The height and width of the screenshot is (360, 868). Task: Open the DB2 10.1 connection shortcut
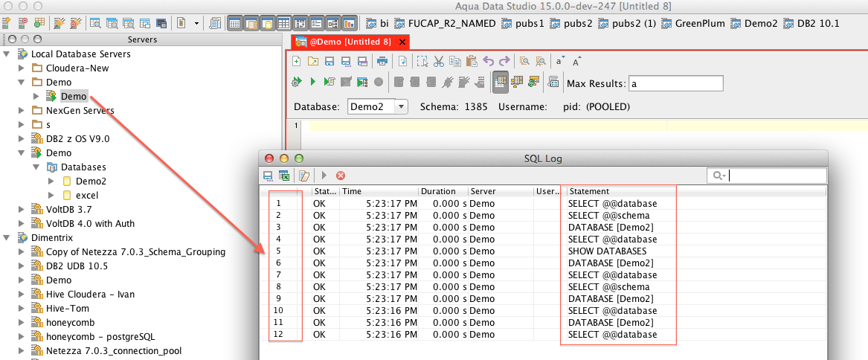812,23
